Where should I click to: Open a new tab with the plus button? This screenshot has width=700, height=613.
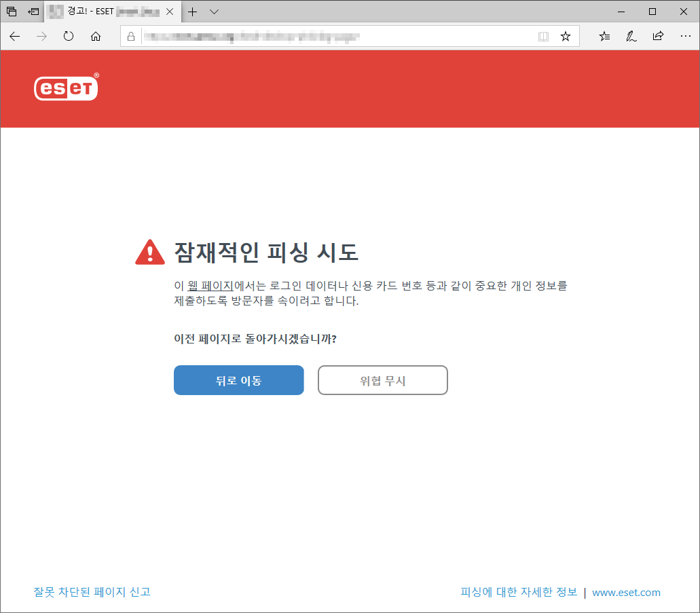[192, 12]
